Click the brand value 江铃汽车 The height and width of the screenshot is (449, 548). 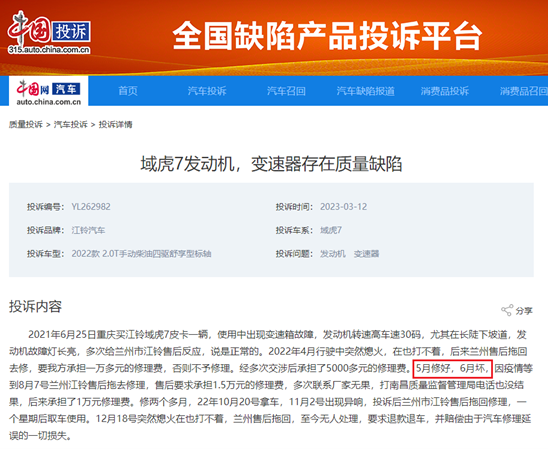click(88, 230)
